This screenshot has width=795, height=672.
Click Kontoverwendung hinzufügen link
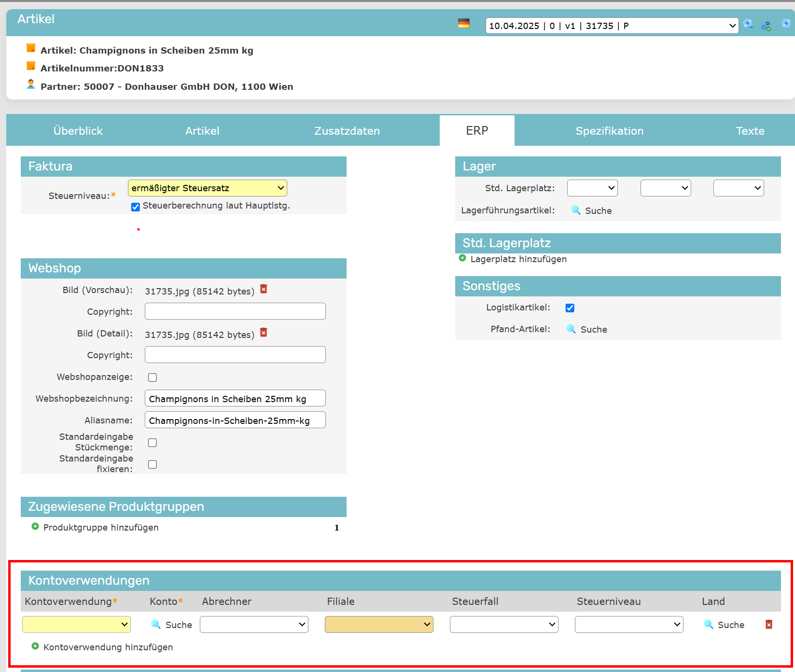108,647
